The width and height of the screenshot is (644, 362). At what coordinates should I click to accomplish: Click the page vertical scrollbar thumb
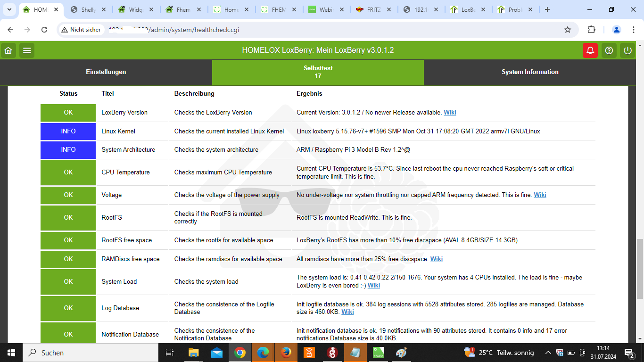coord(640,269)
